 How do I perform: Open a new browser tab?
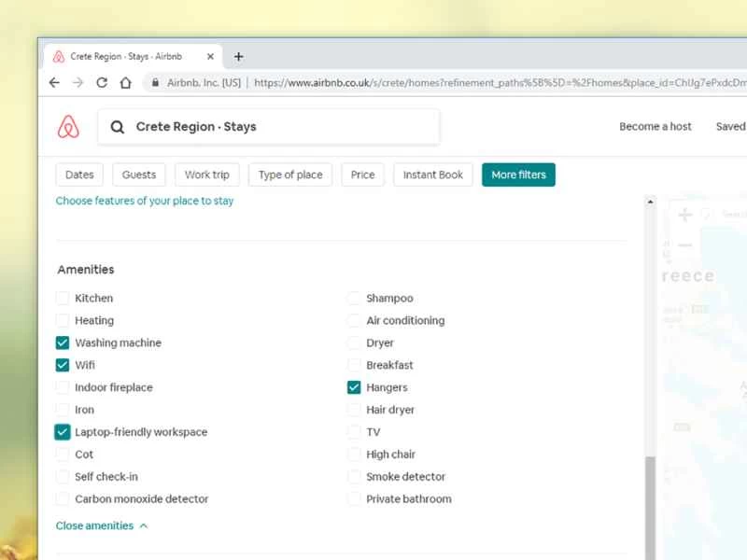pos(238,56)
